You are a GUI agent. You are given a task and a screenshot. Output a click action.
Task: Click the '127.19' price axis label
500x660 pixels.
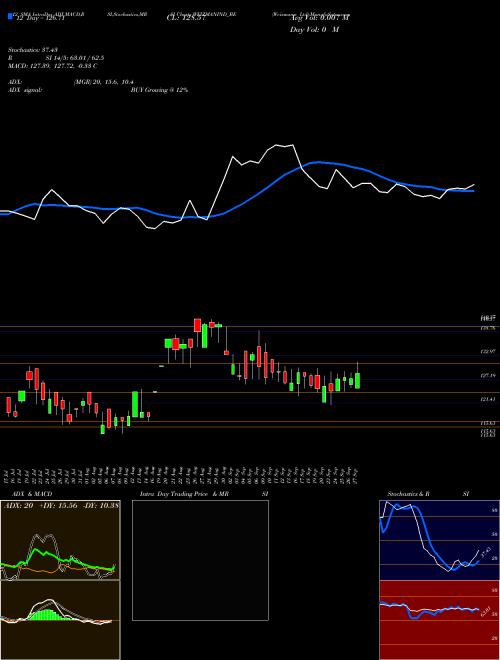488,375
